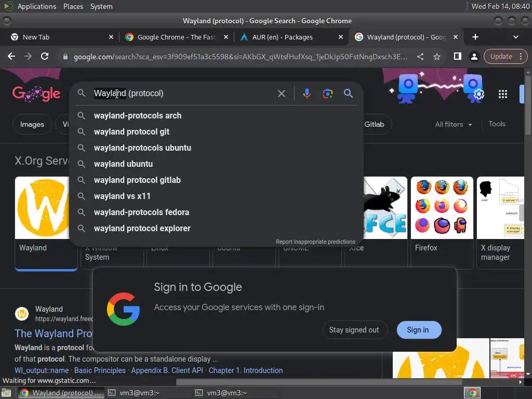Close the Google Chrome - The Fast tab

coord(225,37)
